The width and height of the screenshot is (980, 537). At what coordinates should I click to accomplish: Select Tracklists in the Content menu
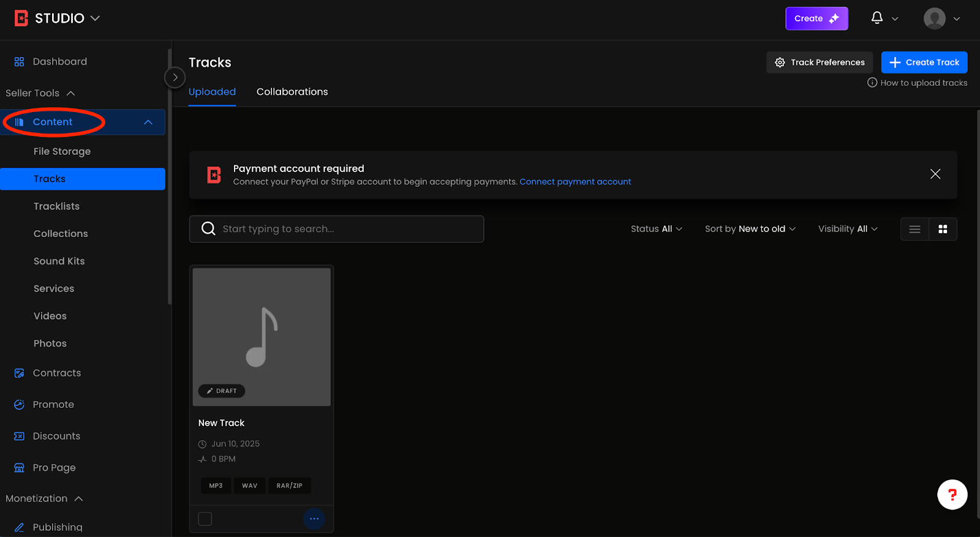pos(56,206)
